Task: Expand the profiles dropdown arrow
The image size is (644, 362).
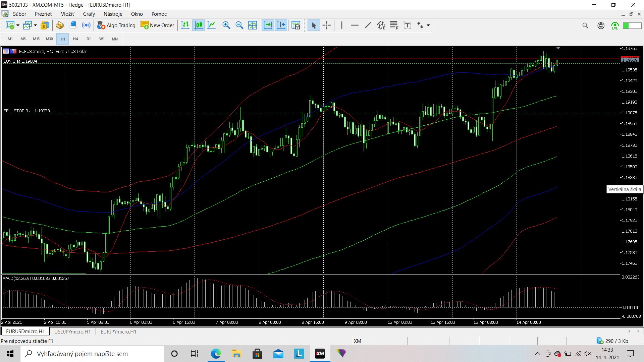Action: click(x=35, y=25)
